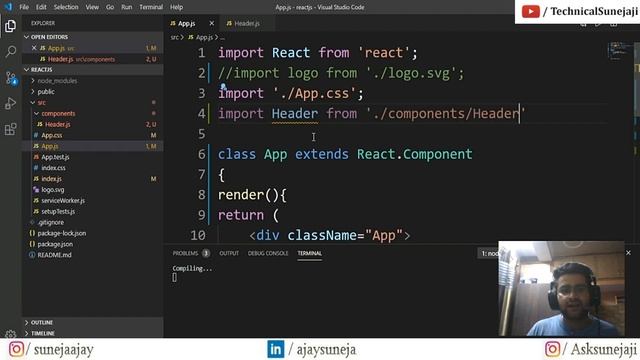This screenshot has width=640, height=360.
Task: Open Source Control view in activity bar
Action: (x=11, y=78)
